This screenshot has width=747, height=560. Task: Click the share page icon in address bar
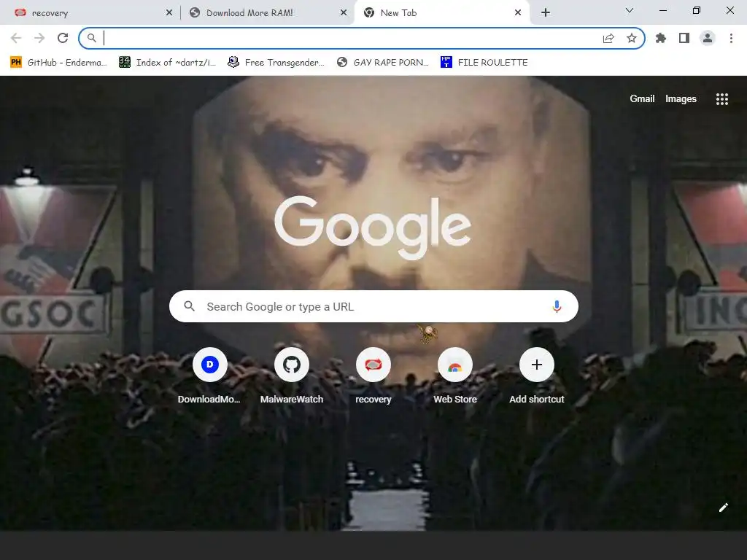pos(608,38)
